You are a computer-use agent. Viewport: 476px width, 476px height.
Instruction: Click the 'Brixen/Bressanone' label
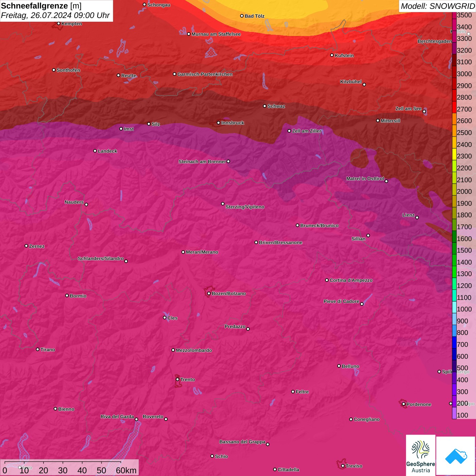tap(280, 242)
